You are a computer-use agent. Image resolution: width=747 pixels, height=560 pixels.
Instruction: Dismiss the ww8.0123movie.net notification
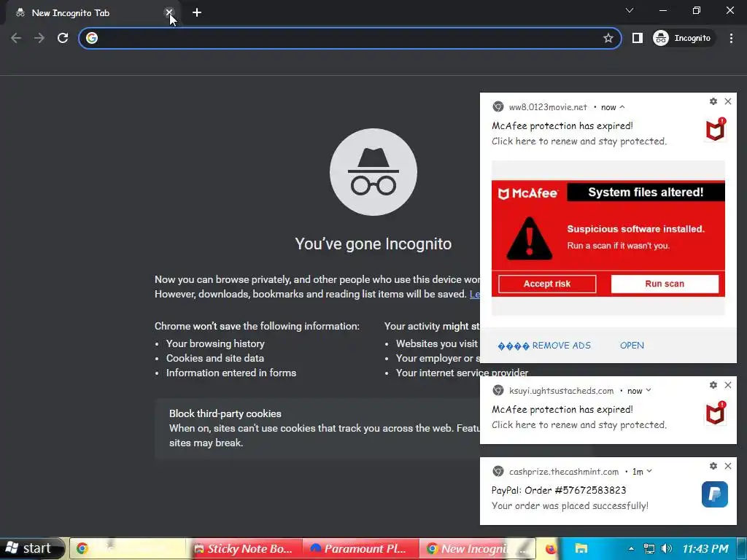point(728,101)
